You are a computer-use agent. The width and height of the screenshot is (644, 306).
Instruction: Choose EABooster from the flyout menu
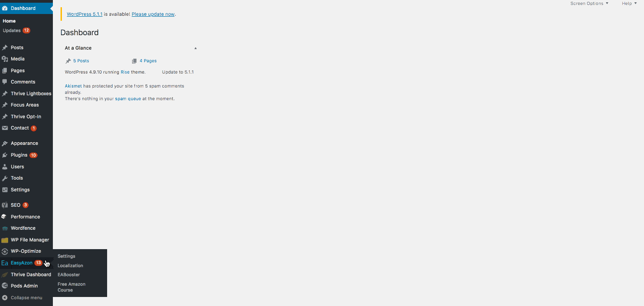point(69,274)
